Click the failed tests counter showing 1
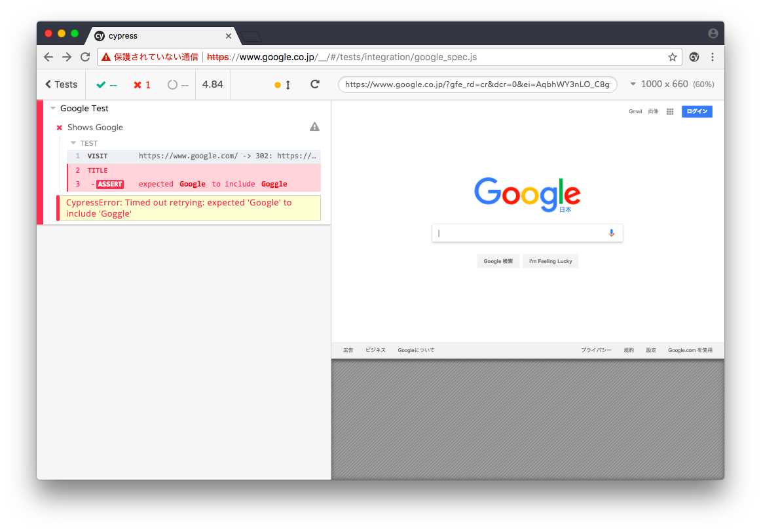This screenshot has height=532, width=761. pos(141,85)
